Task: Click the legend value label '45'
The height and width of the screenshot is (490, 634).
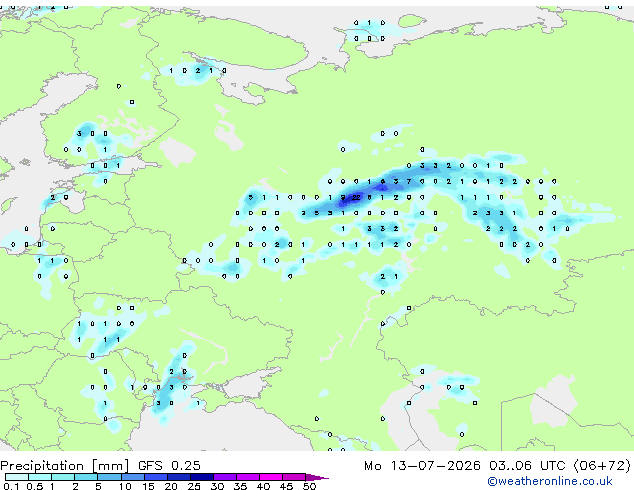Action: point(286,486)
